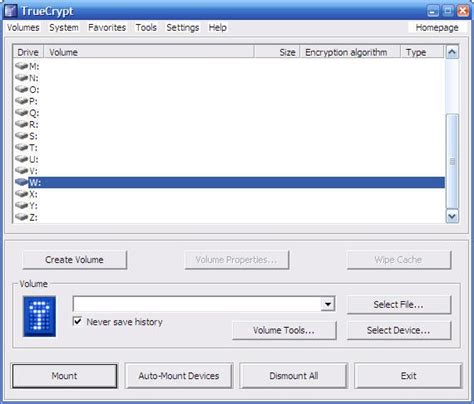
Task: Click the Encryption algorithm column header
Action: pyautogui.click(x=350, y=52)
